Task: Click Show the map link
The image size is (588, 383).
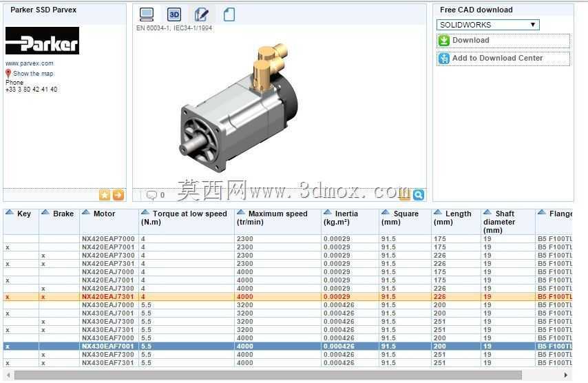Action: (33, 74)
